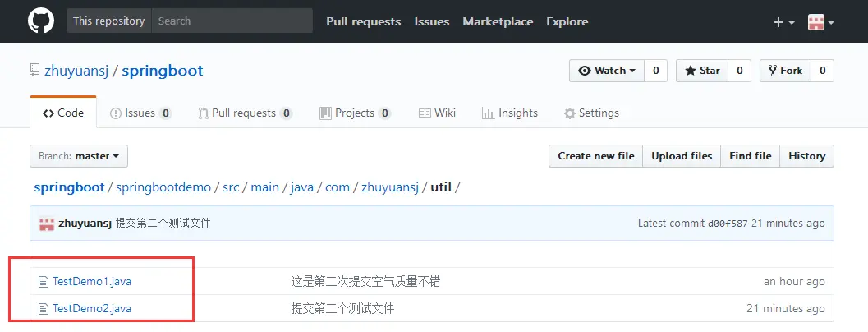Open TestDemo1.java file
Screen dimensions: 868x332
(92, 282)
